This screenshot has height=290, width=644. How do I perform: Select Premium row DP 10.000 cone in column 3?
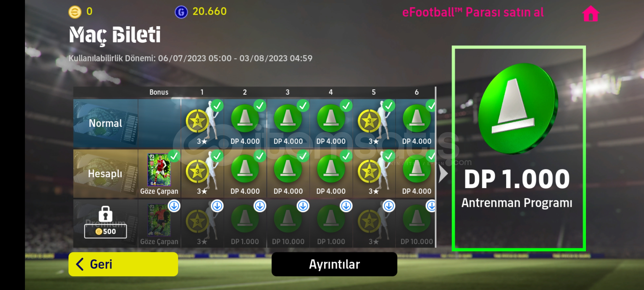288,223
